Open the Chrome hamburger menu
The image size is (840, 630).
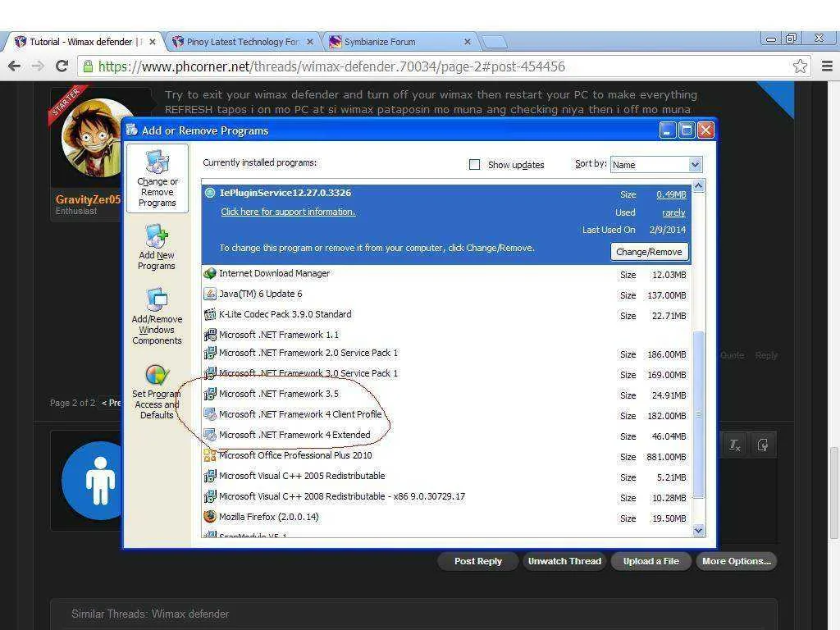click(x=827, y=66)
